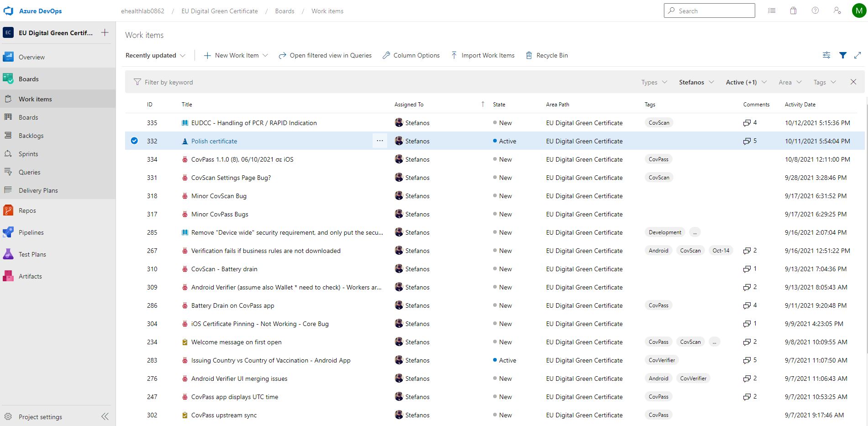The image size is (868, 426).
Task: Open the Marketplace shopping bag icon
Action: (793, 11)
